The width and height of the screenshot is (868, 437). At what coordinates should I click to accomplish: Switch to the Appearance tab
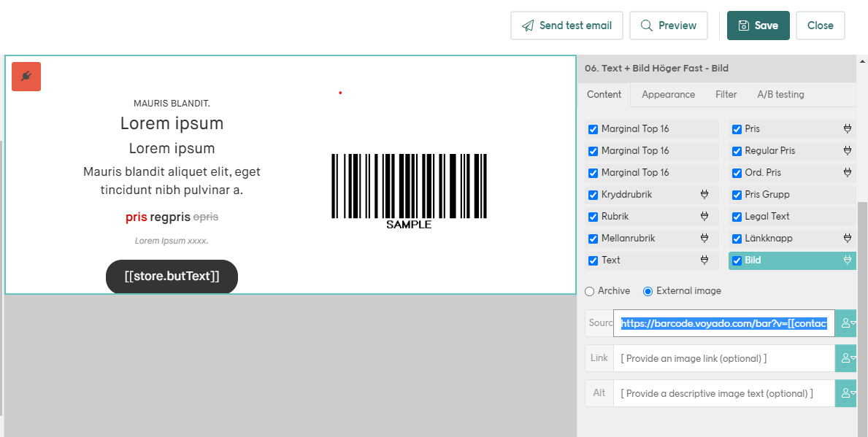pyautogui.click(x=667, y=94)
